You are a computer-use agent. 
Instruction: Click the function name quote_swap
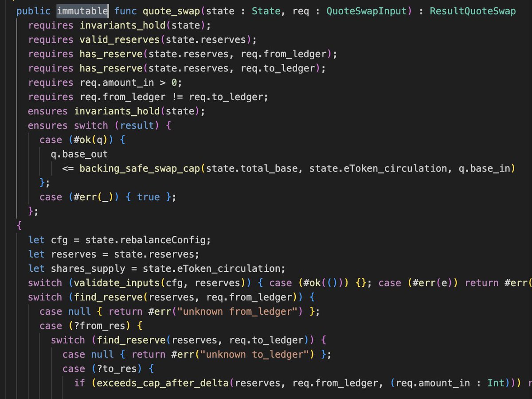coord(171,11)
